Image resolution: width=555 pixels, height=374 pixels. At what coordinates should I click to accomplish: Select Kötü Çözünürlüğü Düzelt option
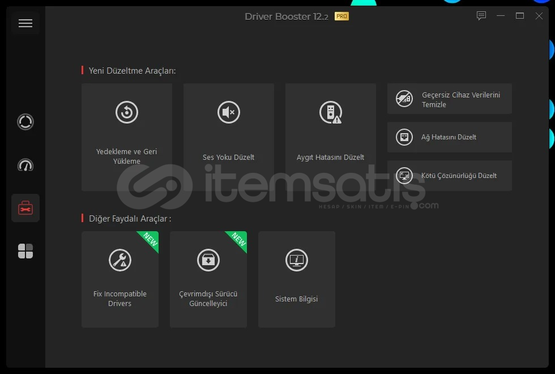coord(450,176)
